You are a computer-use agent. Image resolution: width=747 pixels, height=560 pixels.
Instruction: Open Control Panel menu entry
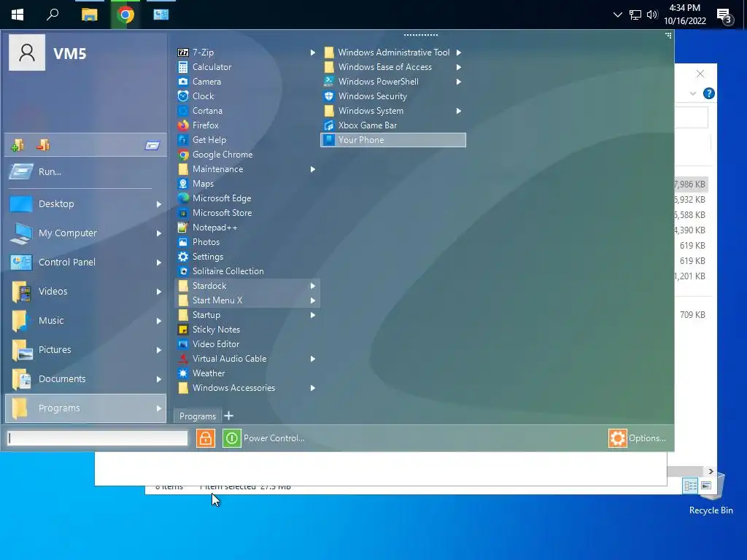86,262
